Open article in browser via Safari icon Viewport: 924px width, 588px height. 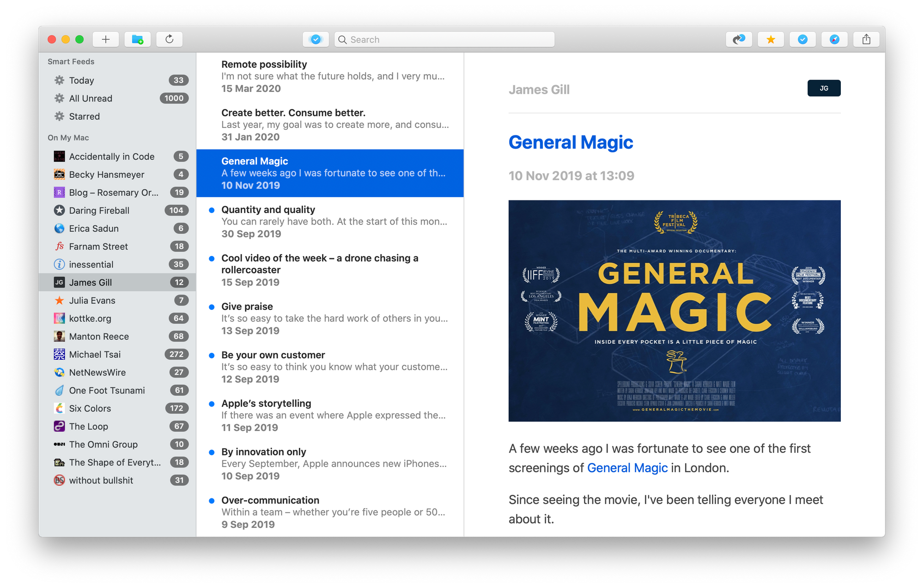click(x=834, y=40)
